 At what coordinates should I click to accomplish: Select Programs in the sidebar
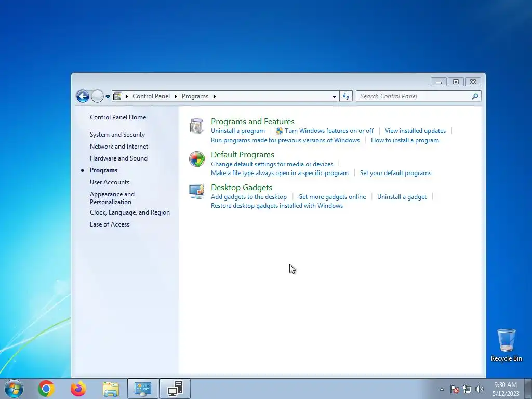(x=104, y=170)
